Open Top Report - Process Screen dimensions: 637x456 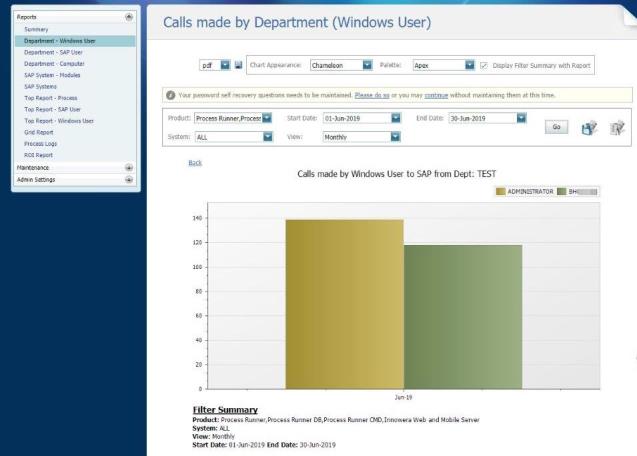[51, 98]
